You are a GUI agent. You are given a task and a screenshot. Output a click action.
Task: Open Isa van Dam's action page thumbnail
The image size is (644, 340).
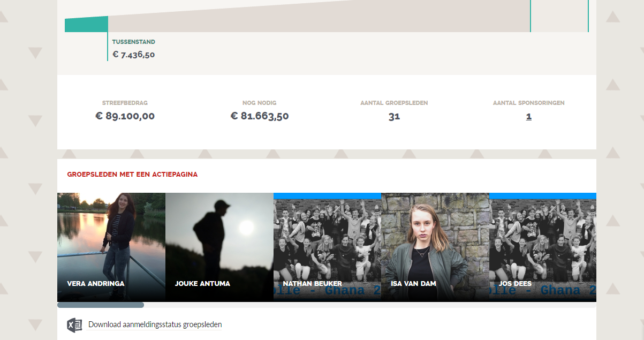coord(435,247)
